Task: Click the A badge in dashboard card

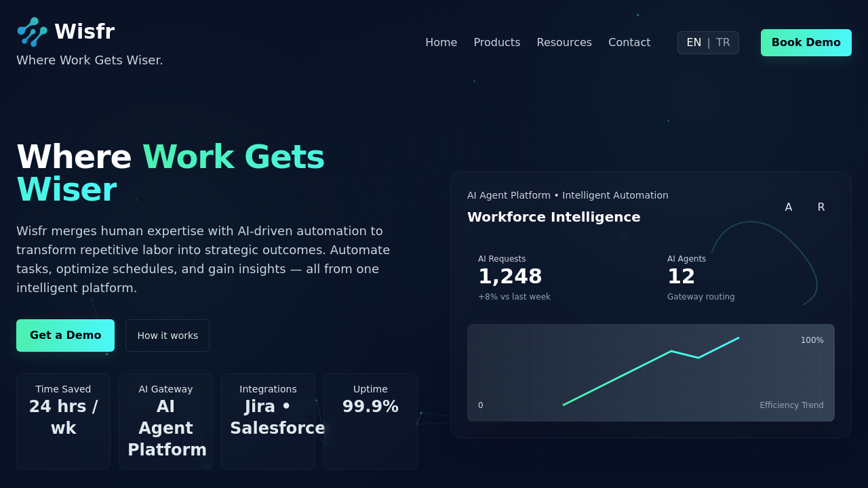Action: point(788,207)
